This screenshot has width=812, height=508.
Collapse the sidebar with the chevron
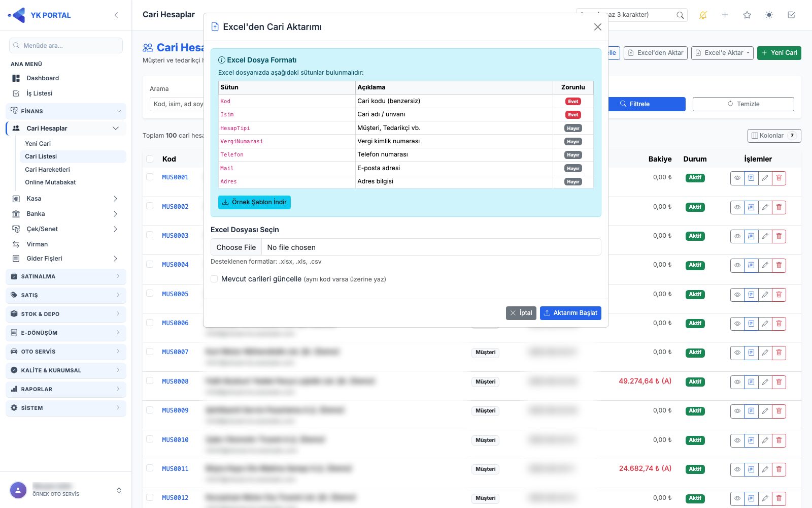pyautogui.click(x=116, y=15)
